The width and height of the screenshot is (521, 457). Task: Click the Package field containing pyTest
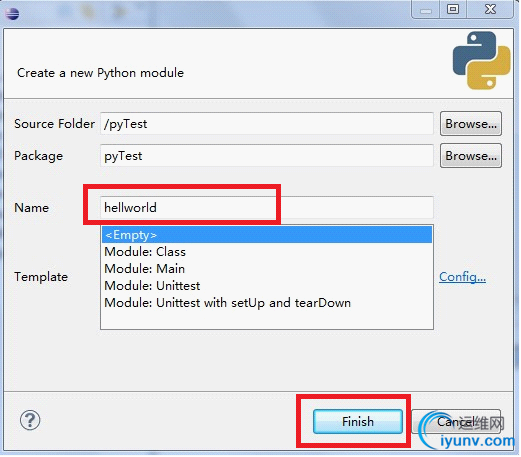[267, 156]
